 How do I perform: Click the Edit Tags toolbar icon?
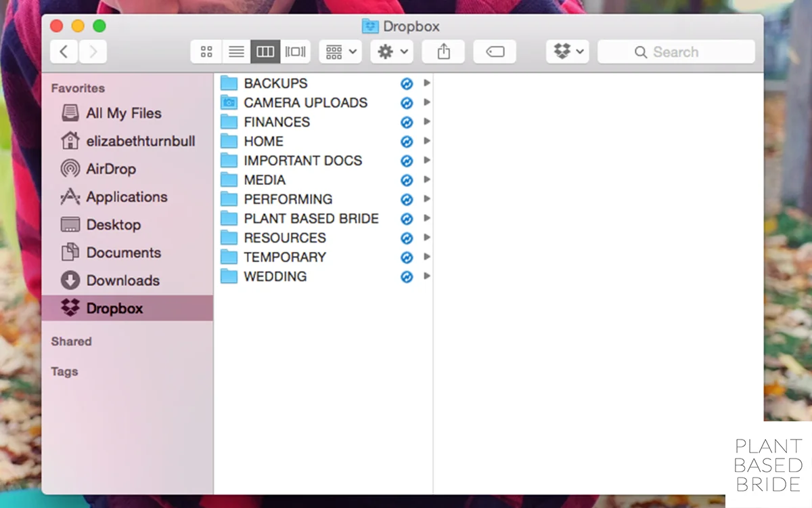coord(495,51)
